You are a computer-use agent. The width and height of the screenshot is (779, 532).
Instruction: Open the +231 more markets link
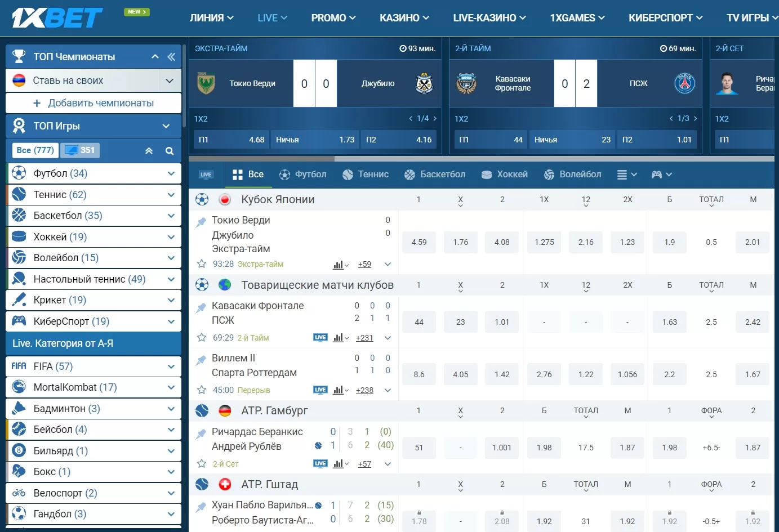[364, 338]
